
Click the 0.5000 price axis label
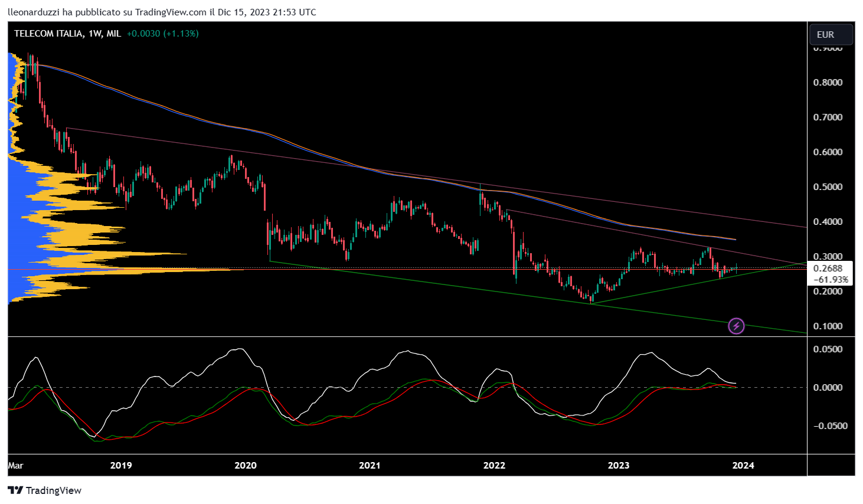click(828, 187)
